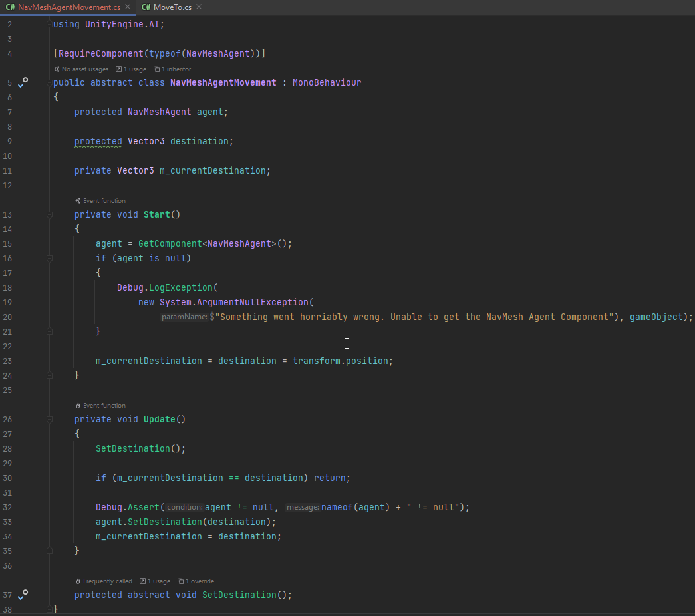Click 'gameObject' at end of line 20
Screen dimensions: 695x616
pyautogui.click(x=656, y=317)
